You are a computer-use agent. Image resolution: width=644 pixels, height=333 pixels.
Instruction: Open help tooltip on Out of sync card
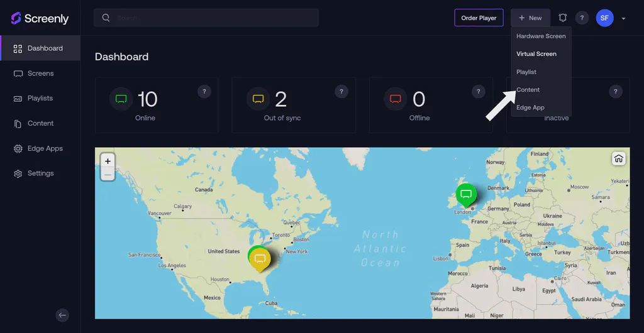(341, 92)
